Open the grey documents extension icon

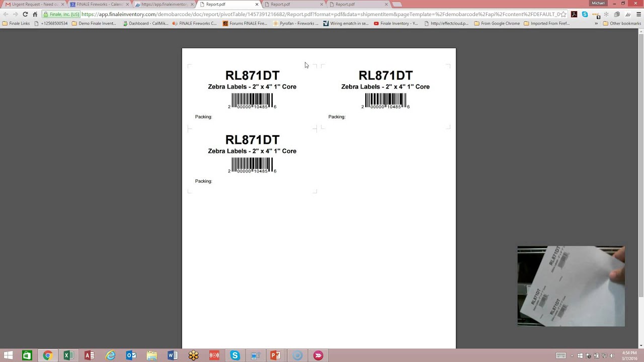click(617, 14)
